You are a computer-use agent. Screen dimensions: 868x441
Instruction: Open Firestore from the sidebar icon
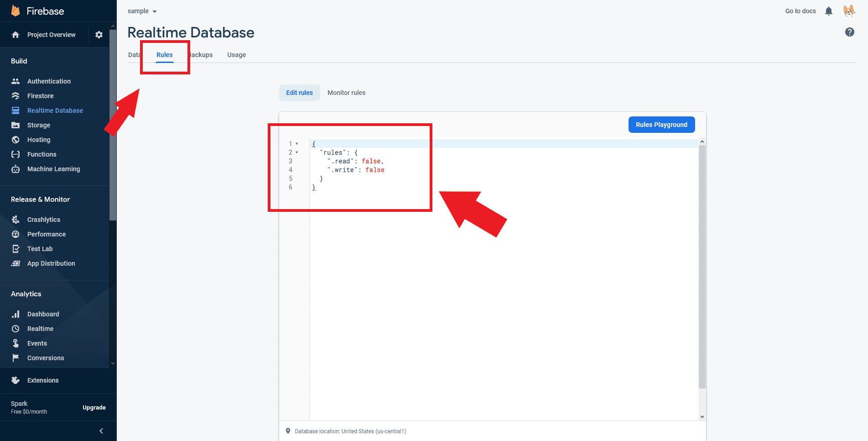(16, 96)
